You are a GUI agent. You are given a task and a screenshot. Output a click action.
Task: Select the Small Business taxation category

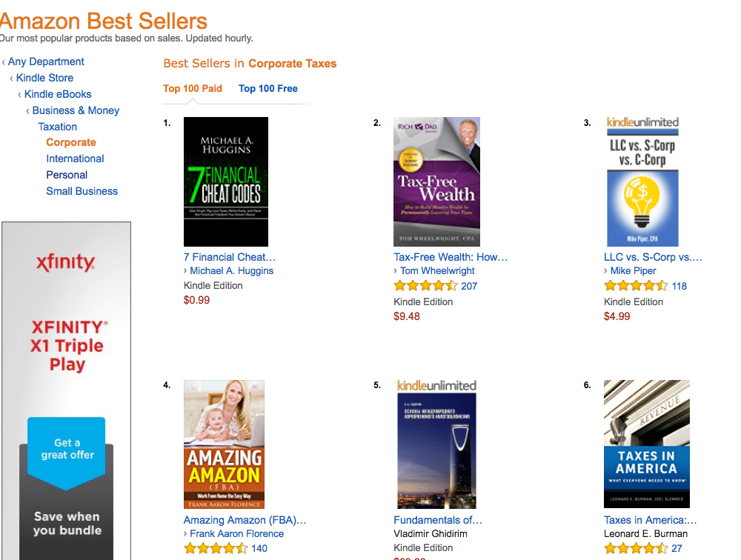click(82, 191)
